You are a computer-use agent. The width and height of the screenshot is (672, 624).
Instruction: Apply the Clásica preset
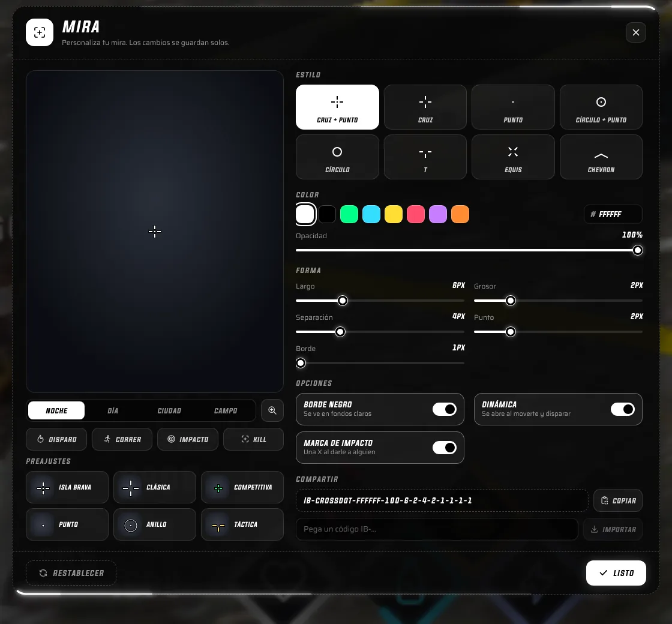click(x=155, y=487)
